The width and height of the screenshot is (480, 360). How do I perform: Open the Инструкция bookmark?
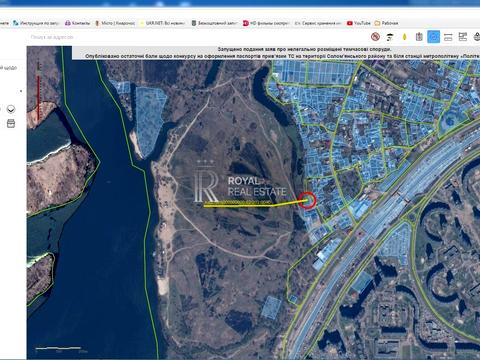pyautogui.click(x=36, y=23)
